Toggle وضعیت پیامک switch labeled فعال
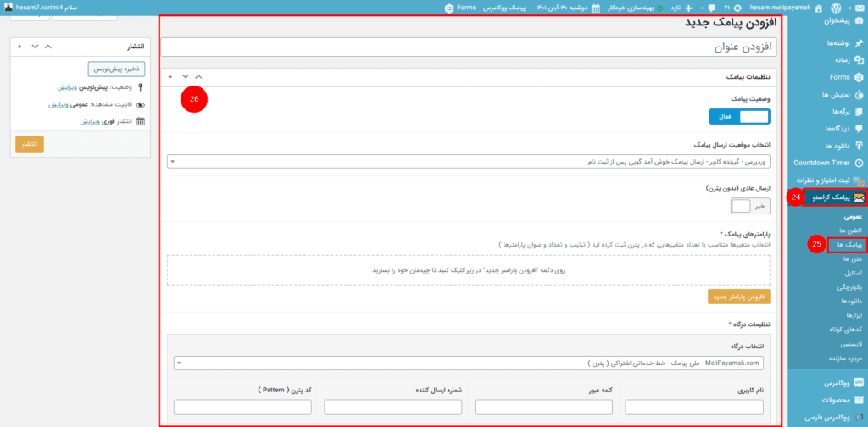Viewport: 868px width, 427px height. pyautogui.click(x=739, y=117)
